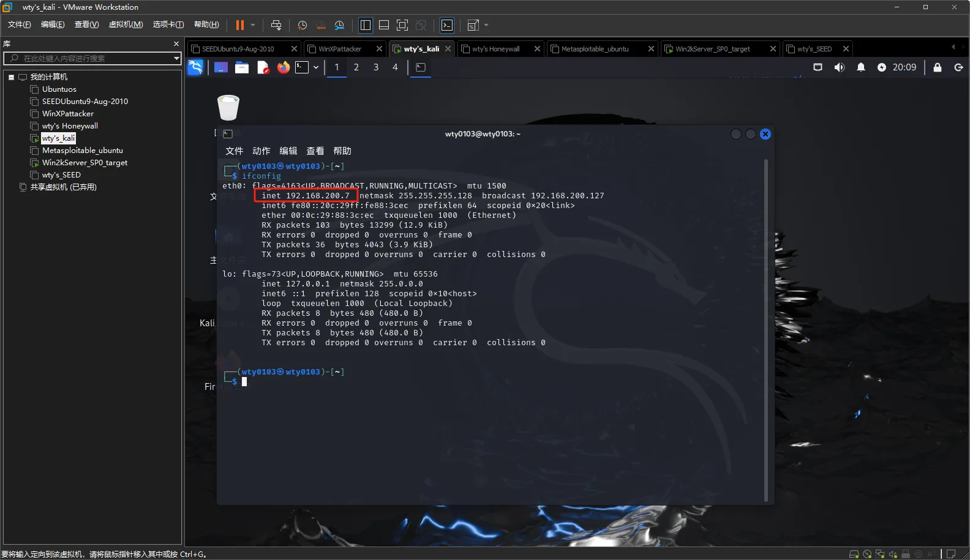Switch to the wty's Honeywall tab
The image size is (970, 560).
click(x=495, y=49)
